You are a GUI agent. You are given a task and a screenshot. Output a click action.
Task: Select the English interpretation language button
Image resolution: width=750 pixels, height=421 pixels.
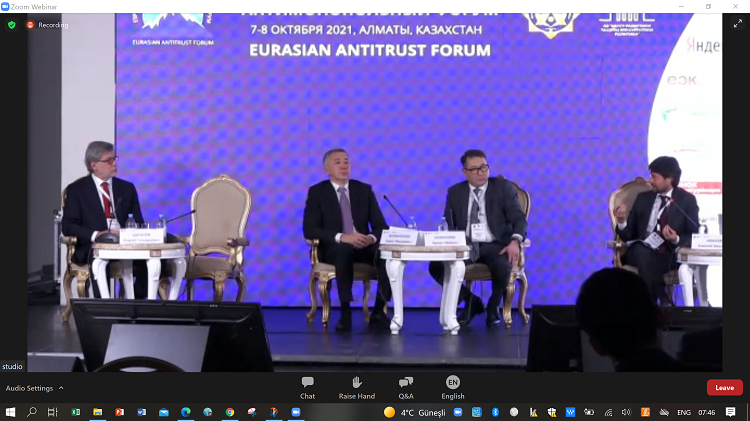tap(453, 387)
